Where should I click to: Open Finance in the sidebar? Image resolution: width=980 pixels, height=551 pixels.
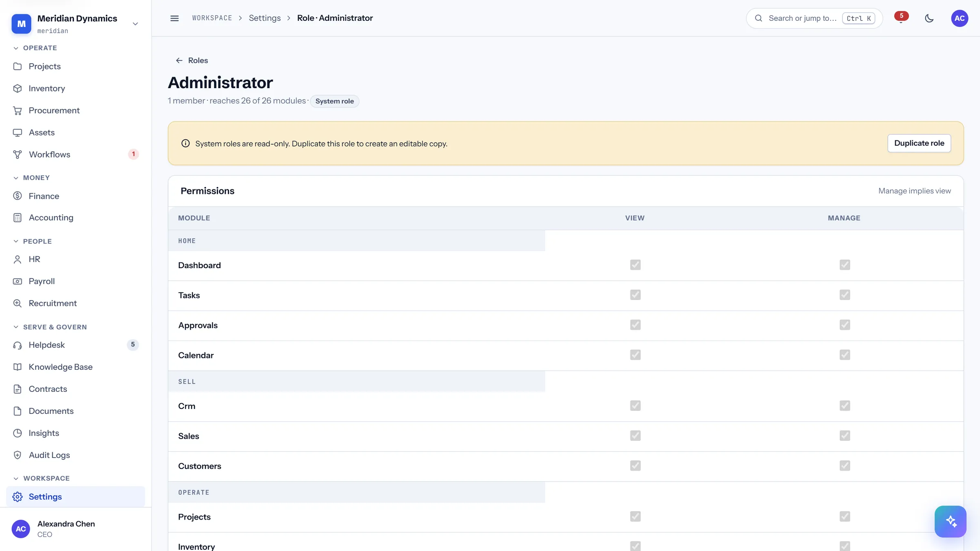76,196
